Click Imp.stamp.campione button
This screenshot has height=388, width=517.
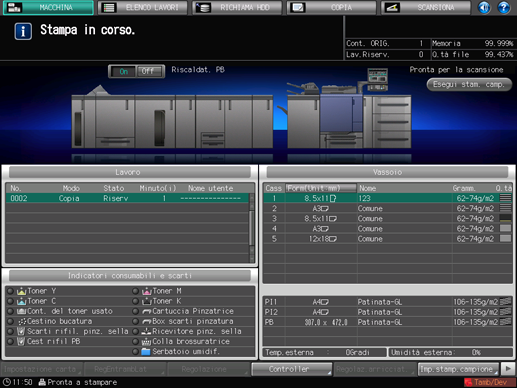[458, 369]
